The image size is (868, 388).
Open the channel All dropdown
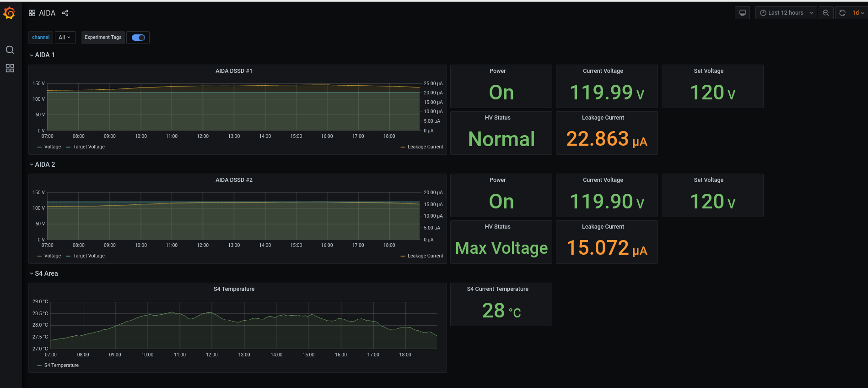pyautogui.click(x=65, y=38)
